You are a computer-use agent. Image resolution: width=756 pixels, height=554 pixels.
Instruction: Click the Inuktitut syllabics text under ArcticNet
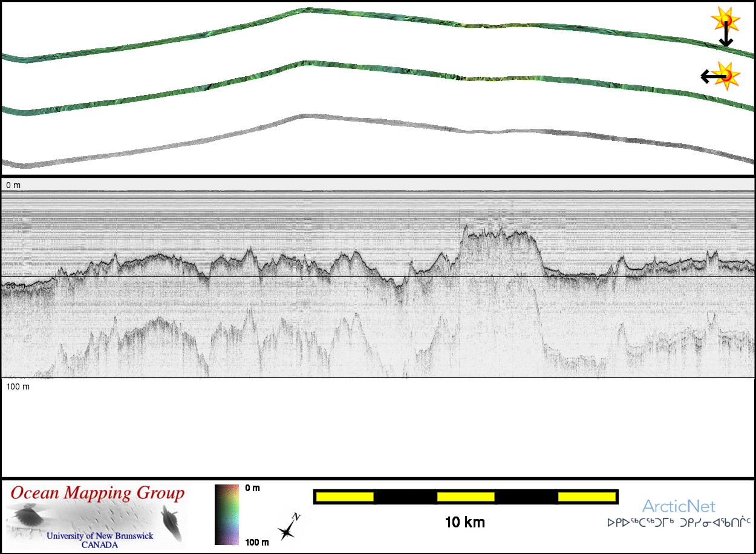tap(679, 521)
